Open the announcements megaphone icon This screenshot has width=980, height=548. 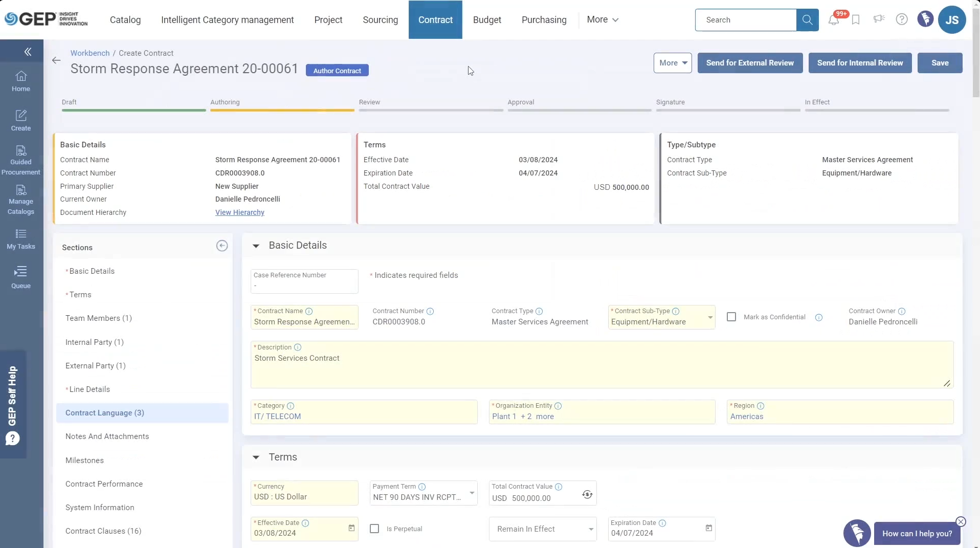pyautogui.click(x=879, y=19)
